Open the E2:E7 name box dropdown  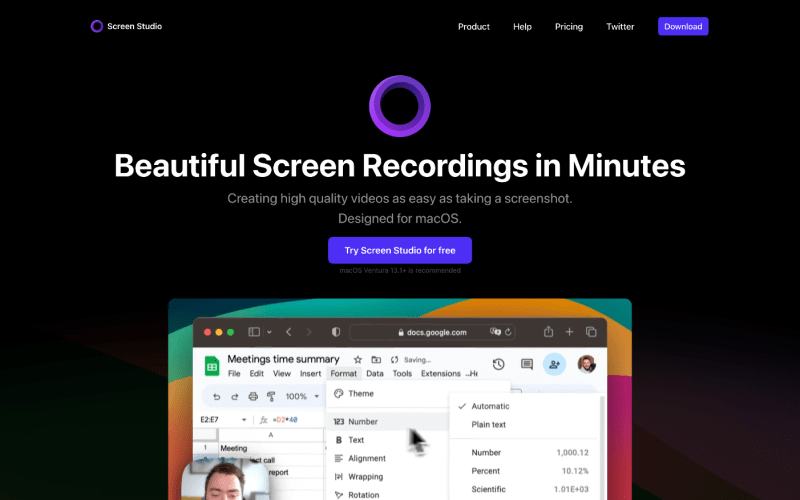point(244,419)
